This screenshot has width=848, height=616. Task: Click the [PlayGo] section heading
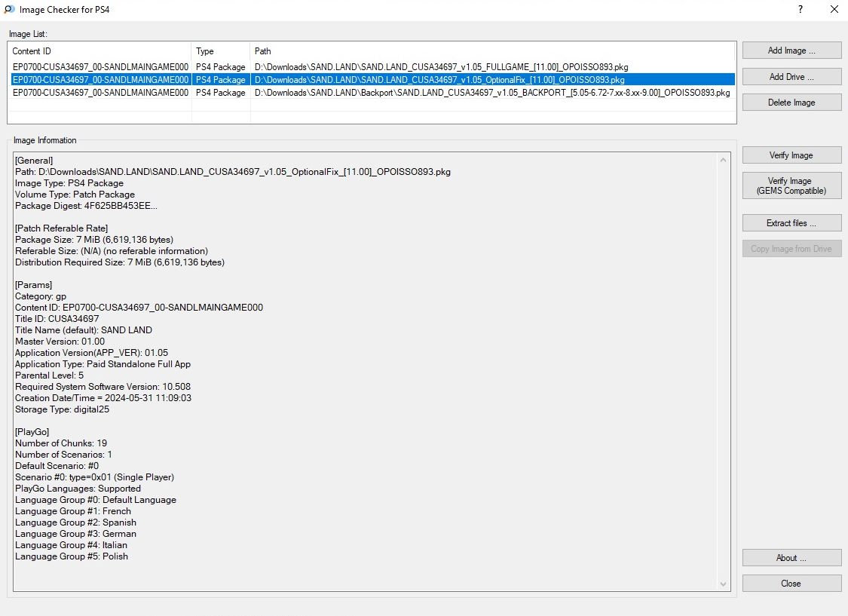click(32, 431)
